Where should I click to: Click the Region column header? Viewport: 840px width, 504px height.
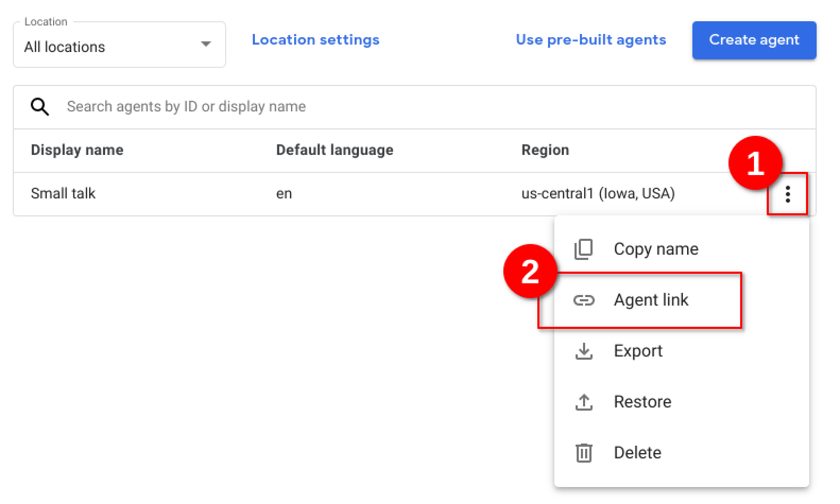point(545,150)
